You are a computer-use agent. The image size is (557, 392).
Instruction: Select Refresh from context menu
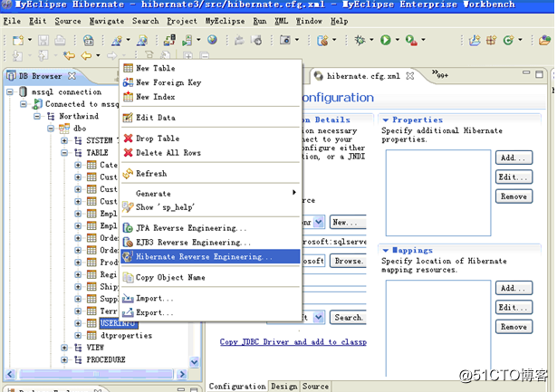(210, 173)
